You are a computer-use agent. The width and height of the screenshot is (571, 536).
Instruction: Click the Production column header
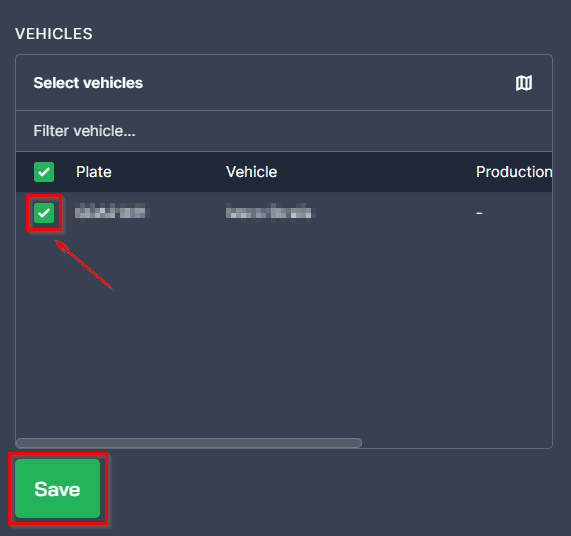pos(514,172)
